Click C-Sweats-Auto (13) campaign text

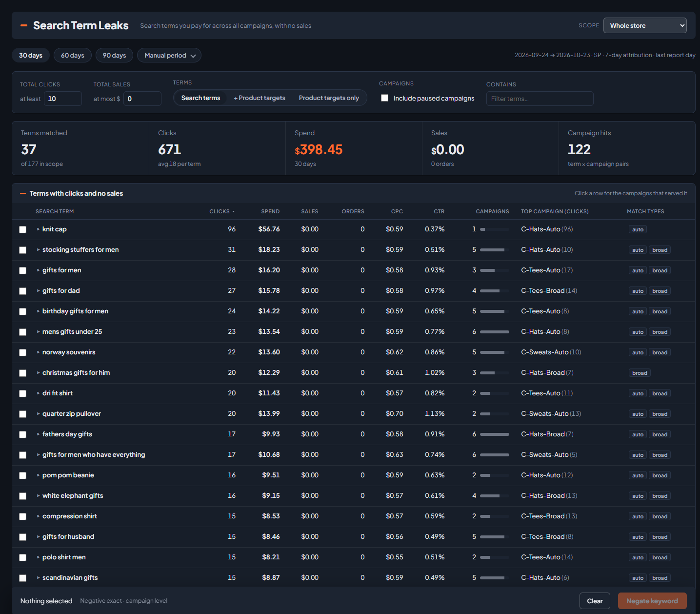pyautogui.click(x=551, y=413)
